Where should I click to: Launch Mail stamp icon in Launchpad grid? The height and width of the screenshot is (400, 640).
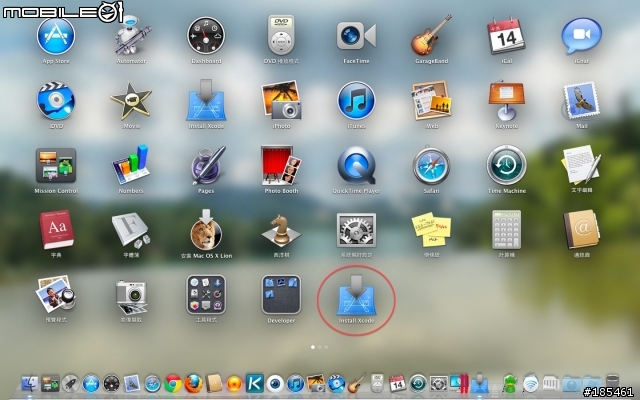click(581, 101)
